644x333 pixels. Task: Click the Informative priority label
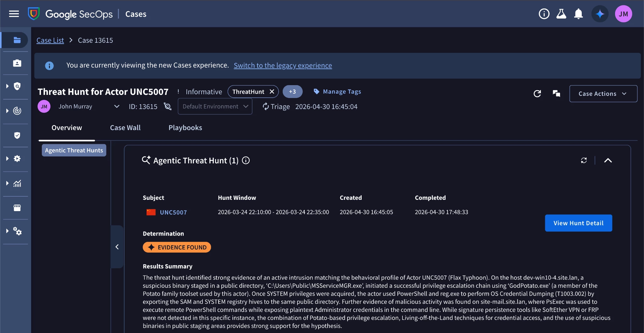tap(204, 92)
